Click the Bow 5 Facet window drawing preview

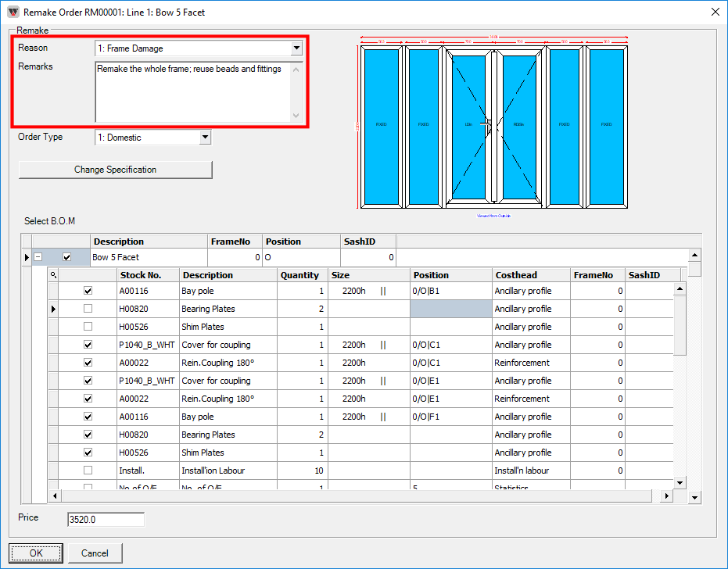pyautogui.click(x=493, y=125)
